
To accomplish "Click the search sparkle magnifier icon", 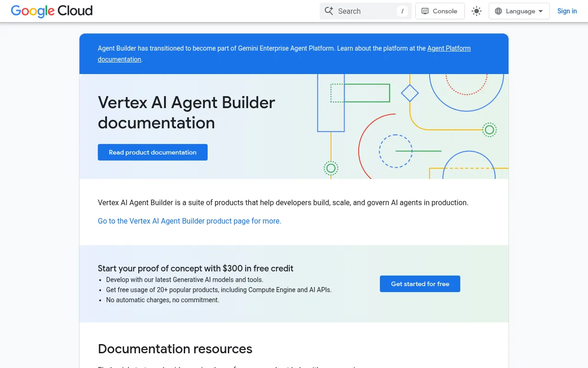I will point(329,11).
